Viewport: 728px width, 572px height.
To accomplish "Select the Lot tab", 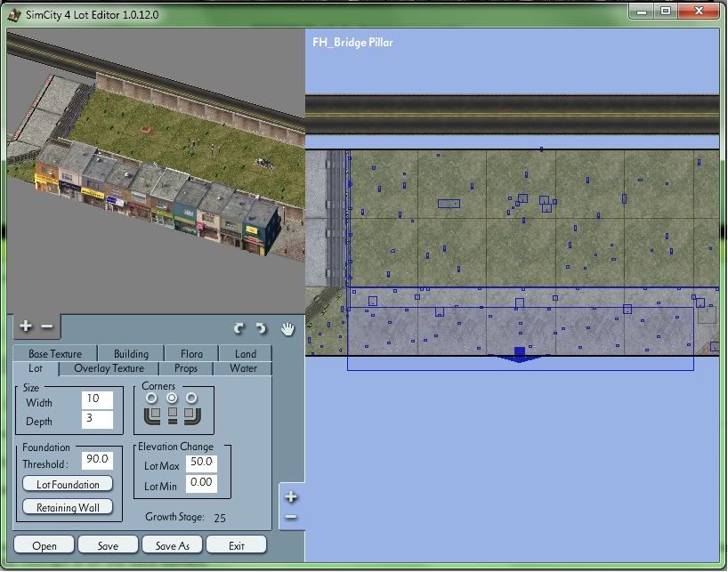I will (x=36, y=368).
